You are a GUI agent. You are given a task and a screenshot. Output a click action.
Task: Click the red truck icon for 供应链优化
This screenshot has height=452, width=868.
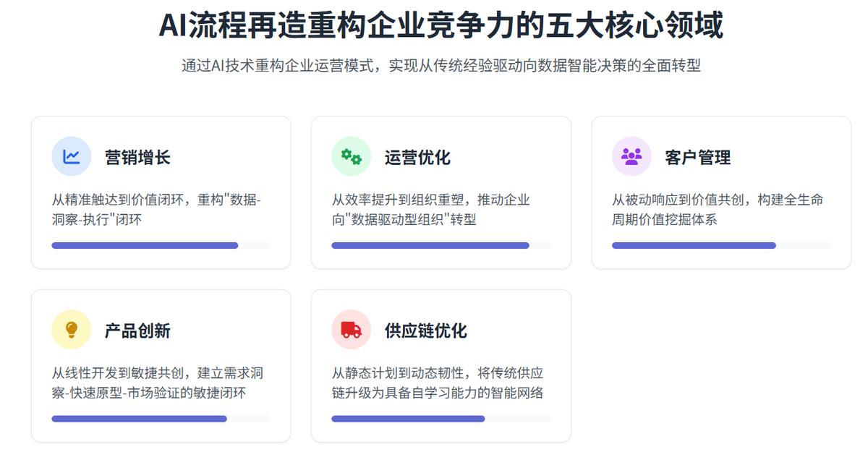(351, 330)
